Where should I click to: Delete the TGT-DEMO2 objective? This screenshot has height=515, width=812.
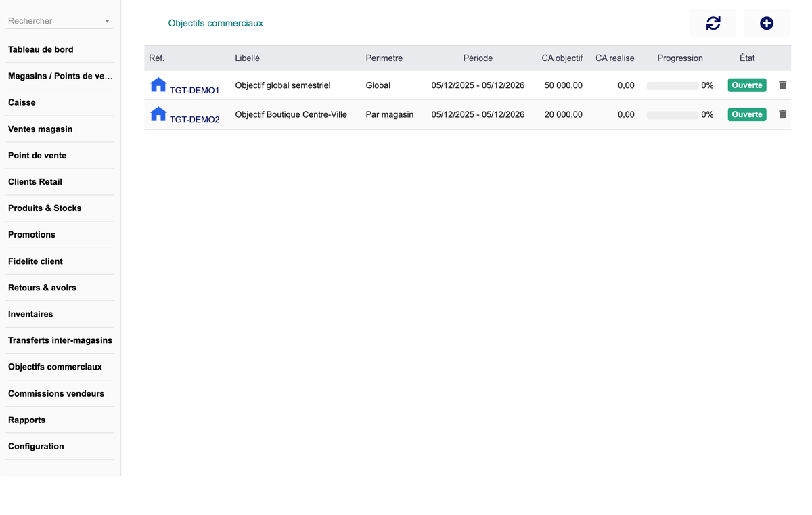[783, 114]
